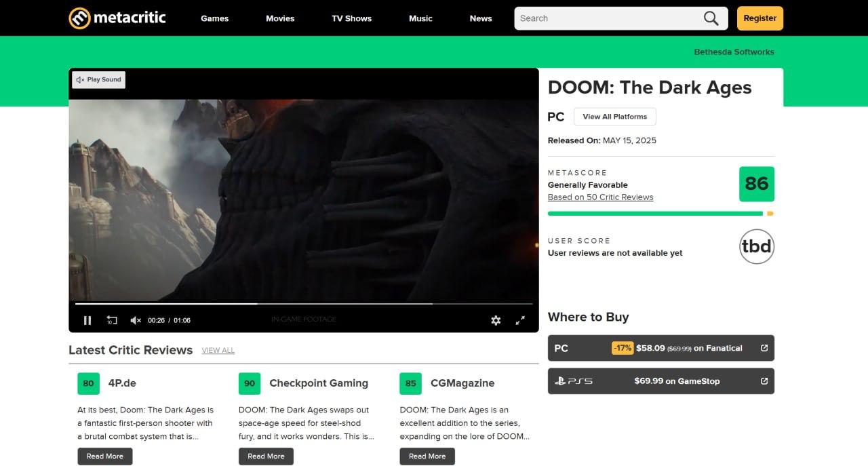Click the 90 score badge for Checkpoint Gaming
Viewport: 868px width, 466px height.
click(x=250, y=383)
